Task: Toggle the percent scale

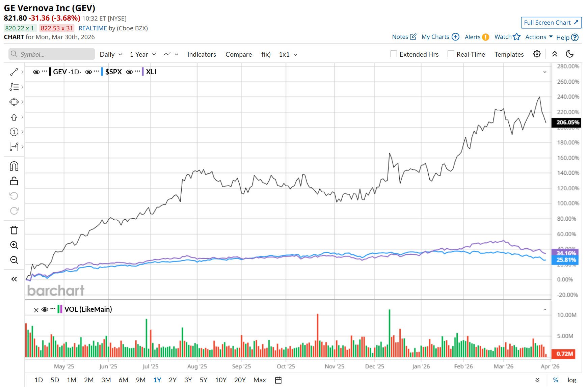Action: (x=556, y=380)
